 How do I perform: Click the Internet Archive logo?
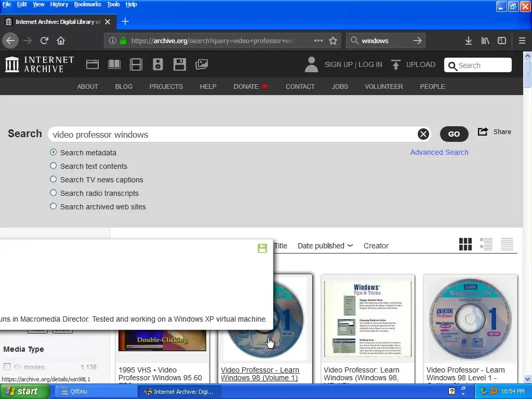coord(39,64)
